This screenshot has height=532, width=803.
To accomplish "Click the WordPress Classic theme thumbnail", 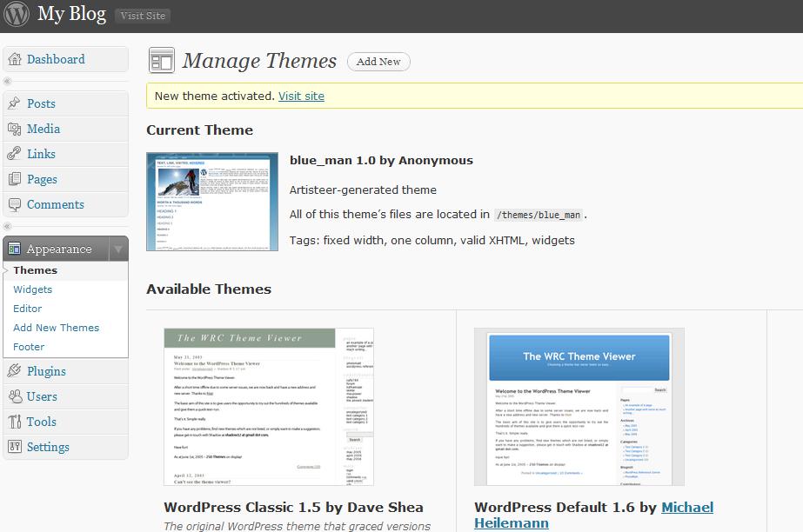I will tap(269, 407).
